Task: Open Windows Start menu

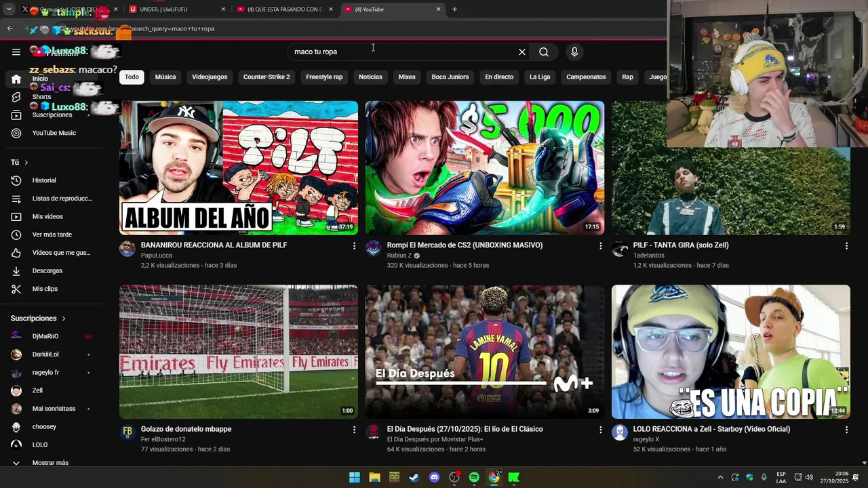Action: point(355,477)
